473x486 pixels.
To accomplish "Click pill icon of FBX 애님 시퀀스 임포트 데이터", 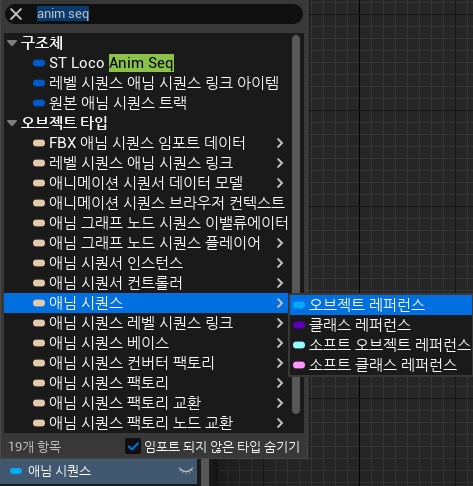I will (39, 143).
